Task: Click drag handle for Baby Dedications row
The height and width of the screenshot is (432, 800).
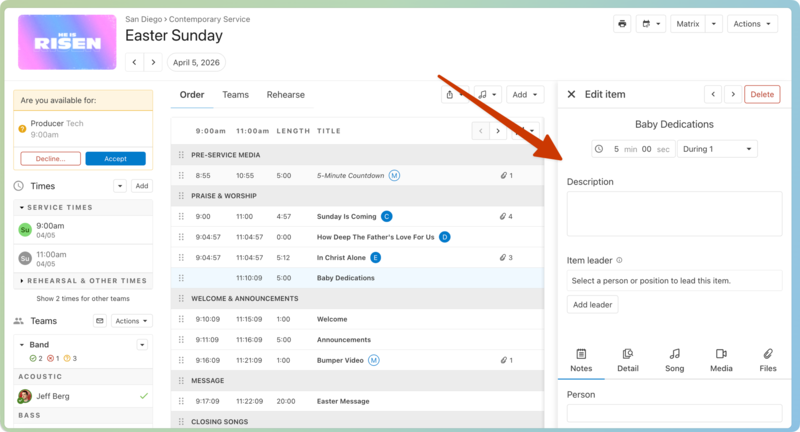Action: click(181, 278)
